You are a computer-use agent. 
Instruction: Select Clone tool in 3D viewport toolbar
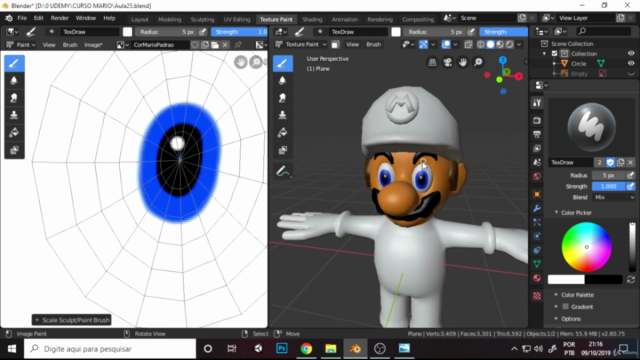click(x=282, y=115)
